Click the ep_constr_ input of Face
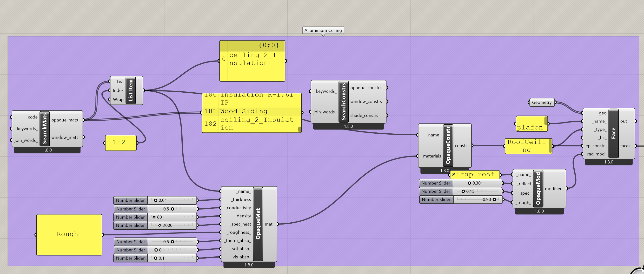The image size is (644, 274). 596,146
